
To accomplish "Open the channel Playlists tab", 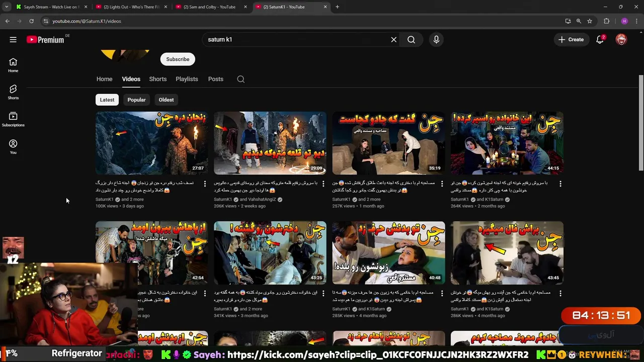I will pos(187,79).
